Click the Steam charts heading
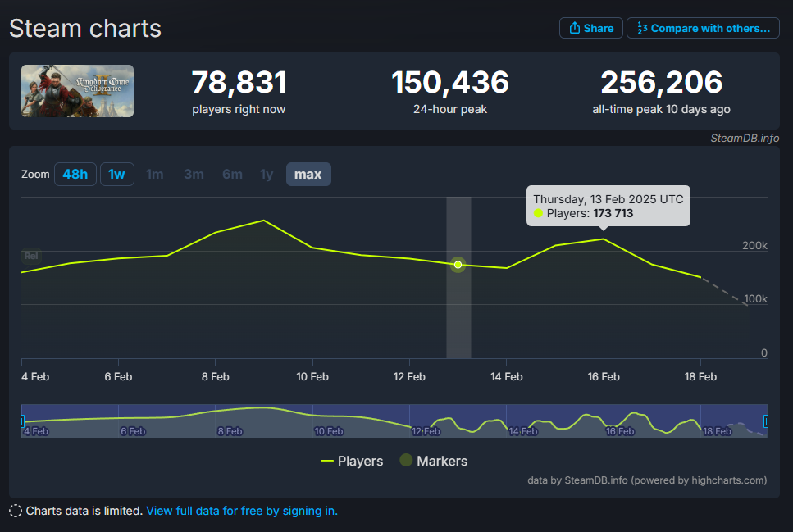793x532 pixels. [x=85, y=29]
